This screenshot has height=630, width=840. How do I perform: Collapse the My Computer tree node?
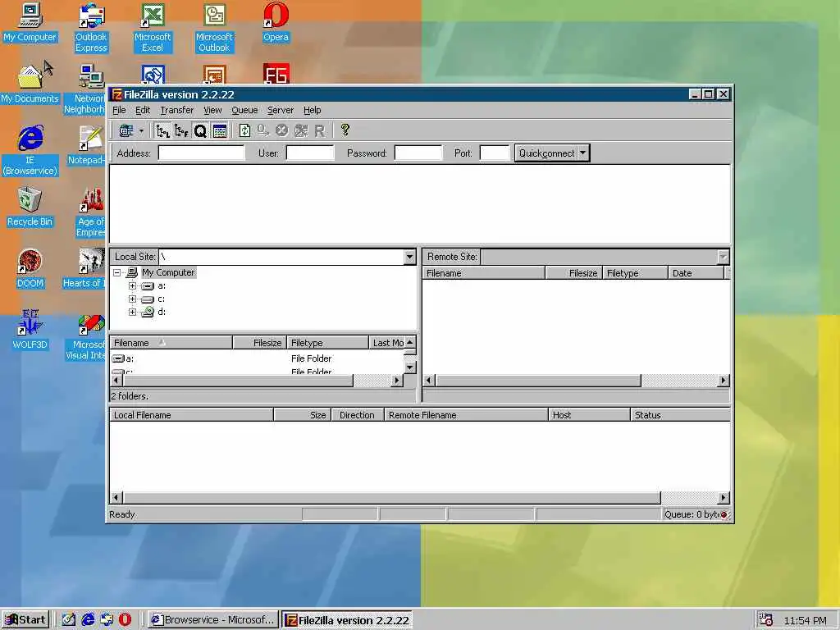pos(116,272)
